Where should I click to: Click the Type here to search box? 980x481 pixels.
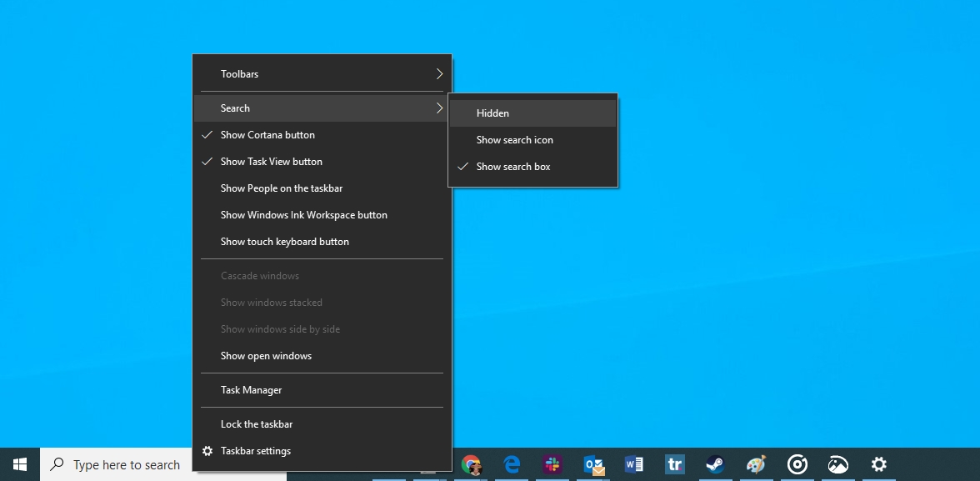[x=126, y=465]
